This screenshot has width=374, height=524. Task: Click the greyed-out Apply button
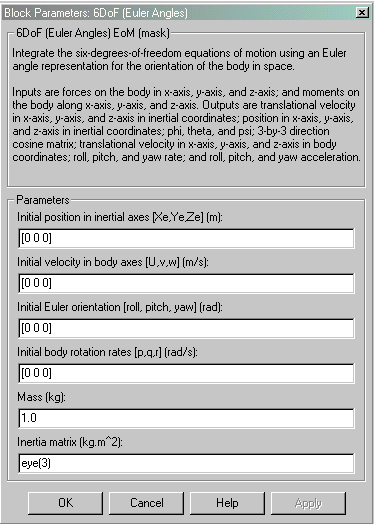308,503
